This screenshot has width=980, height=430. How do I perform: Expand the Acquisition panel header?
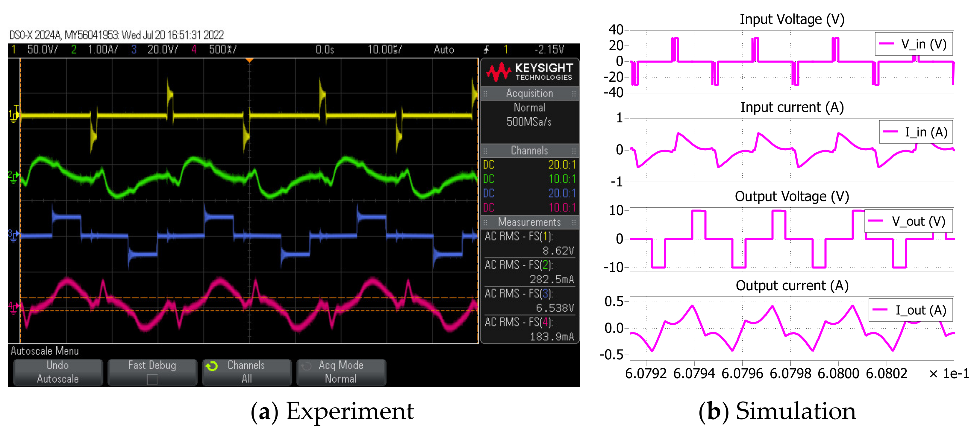pyautogui.click(x=530, y=94)
